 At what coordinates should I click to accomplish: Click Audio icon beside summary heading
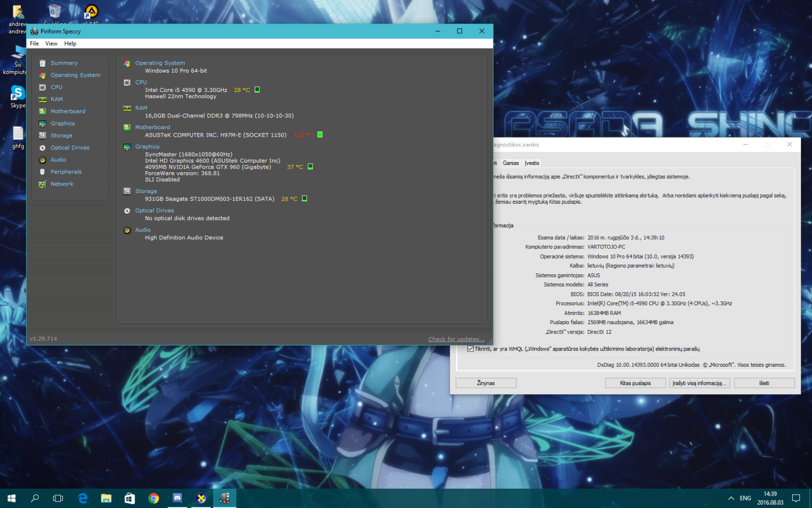pos(127,230)
